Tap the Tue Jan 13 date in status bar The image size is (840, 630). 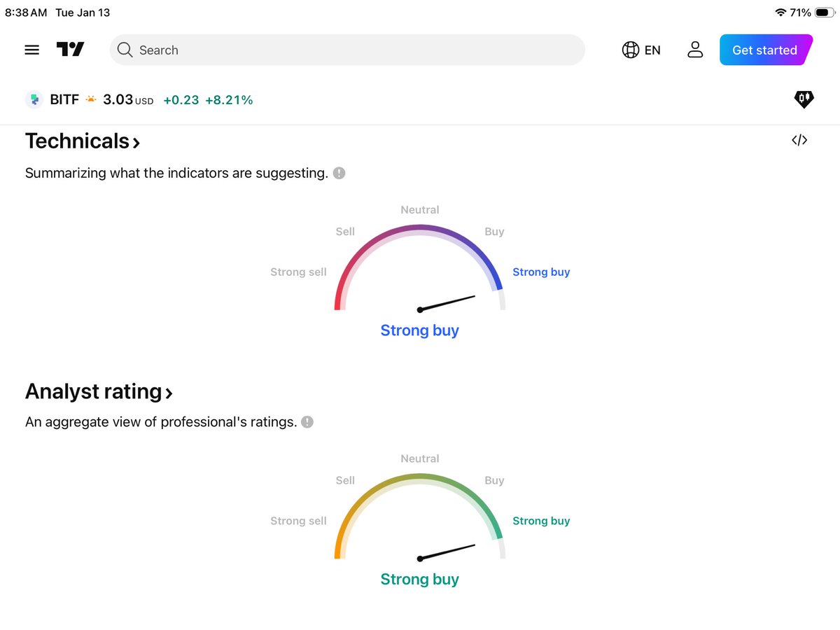click(83, 13)
